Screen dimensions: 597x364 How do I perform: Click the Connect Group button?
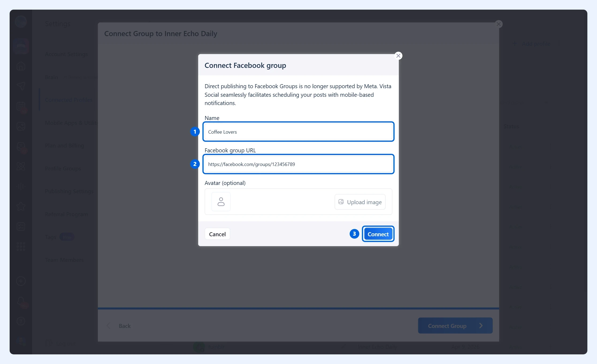click(x=455, y=326)
